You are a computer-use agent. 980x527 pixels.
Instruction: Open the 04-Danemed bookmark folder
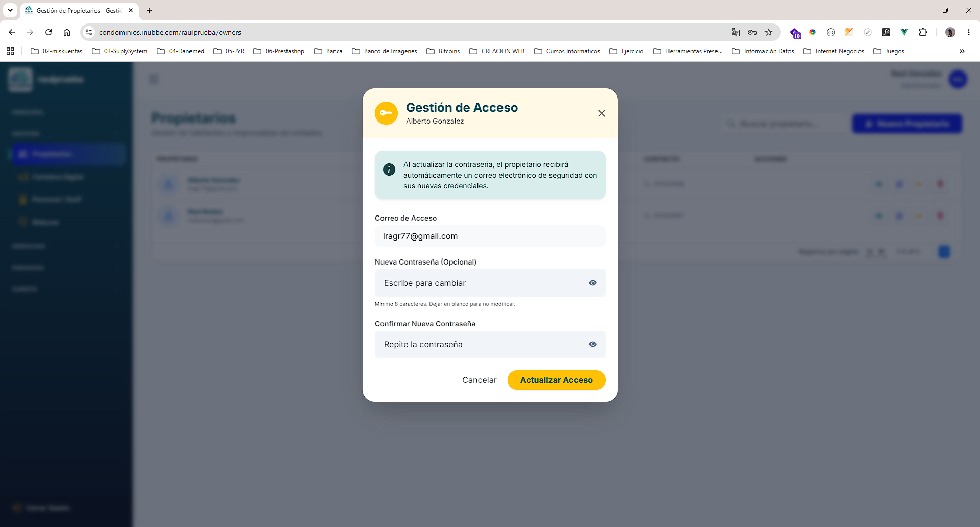click(x=181, y=51)
